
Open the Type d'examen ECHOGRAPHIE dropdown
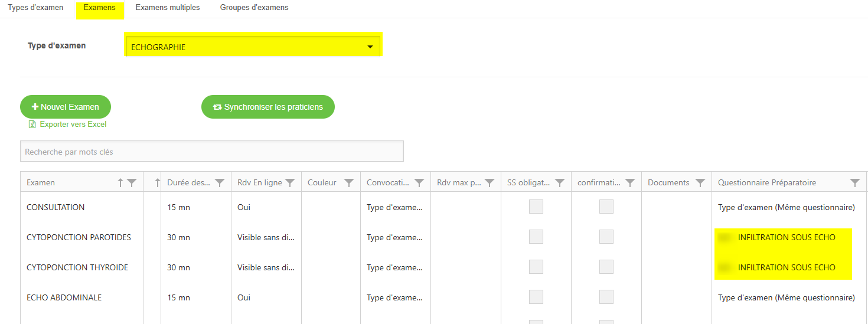click(x=253, y=47)
